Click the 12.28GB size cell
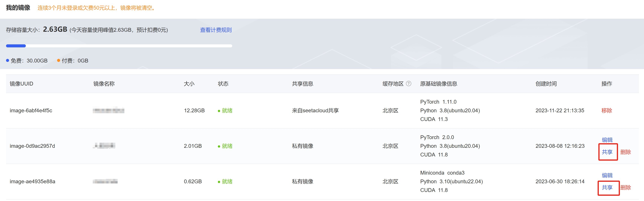 click(x=194, y=110)
